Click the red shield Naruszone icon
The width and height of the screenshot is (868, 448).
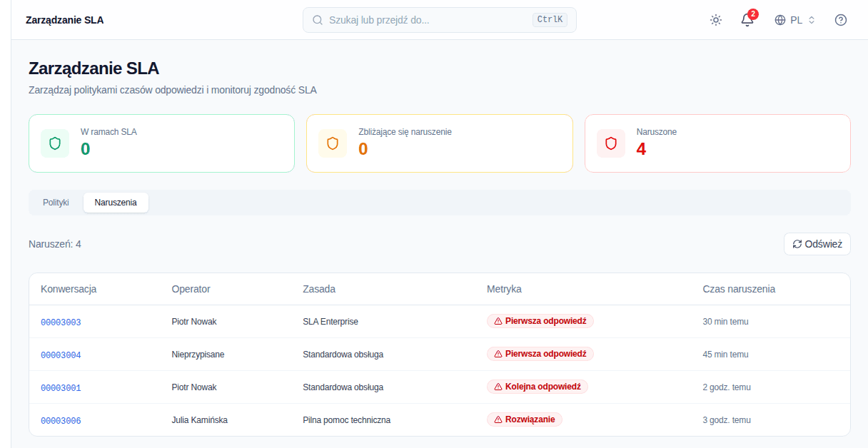(611, 143)
